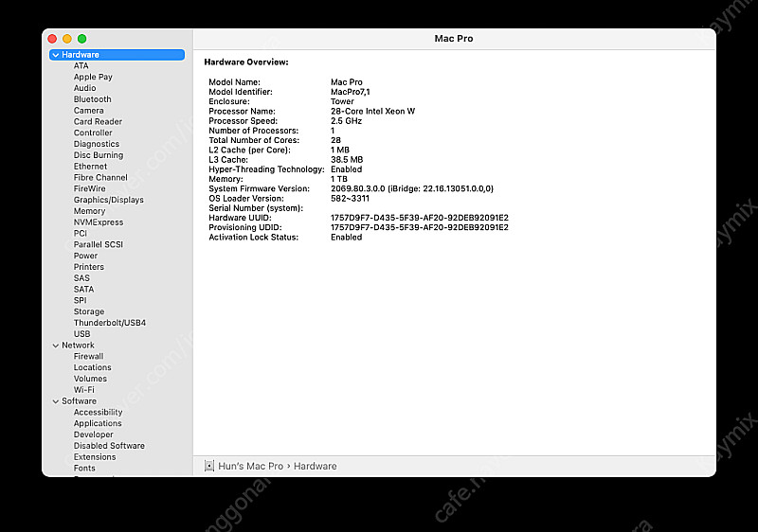The image size is (758, 532).
Task: Open Memory in the sidebar
Action: 89,211
